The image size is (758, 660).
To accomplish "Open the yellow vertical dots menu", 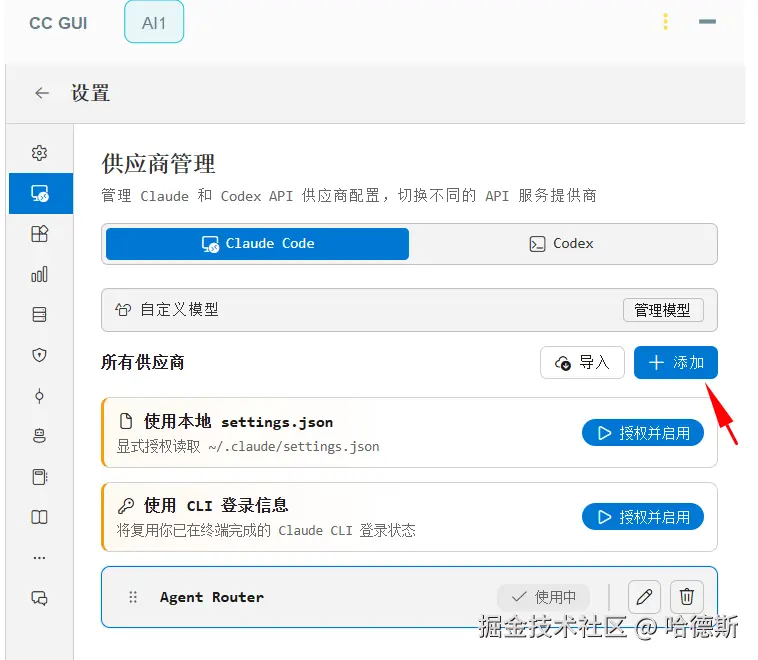I will 666,22.
